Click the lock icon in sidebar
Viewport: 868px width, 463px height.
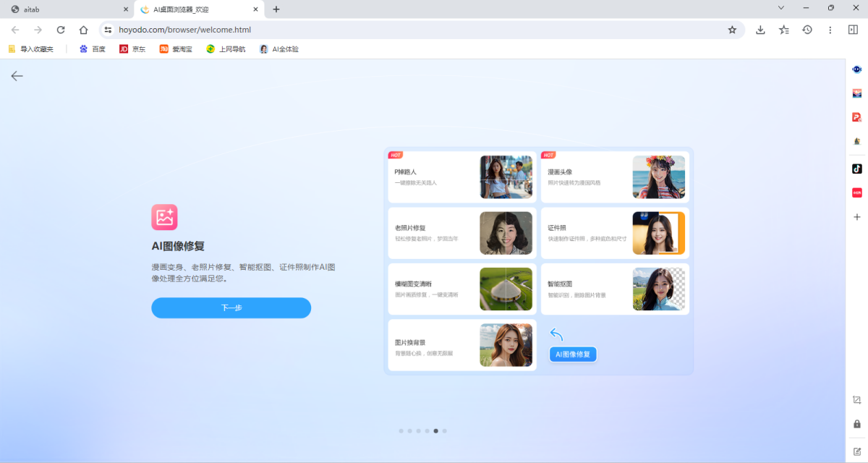tap(857, 424)
